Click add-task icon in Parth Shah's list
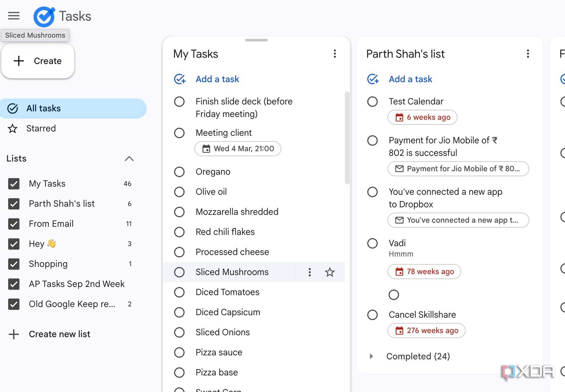The height and width of the screenshot is (392, 565). pos(373,79)
